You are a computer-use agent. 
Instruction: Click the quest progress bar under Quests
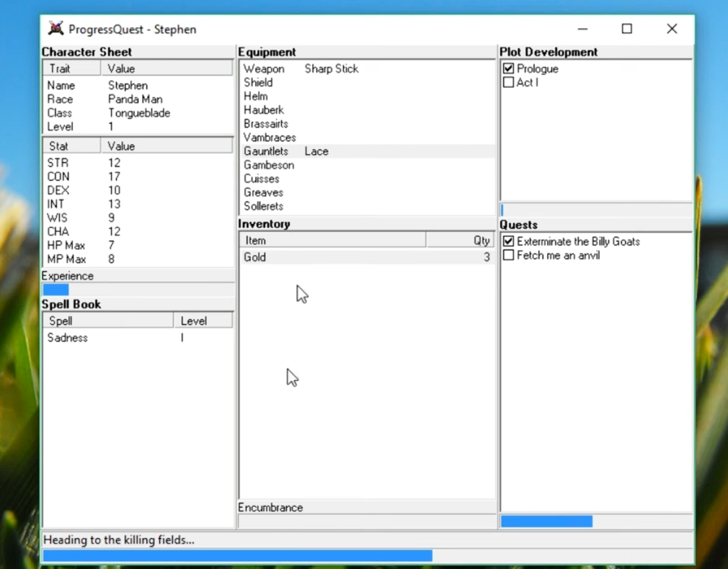click(x=596, y=521)
